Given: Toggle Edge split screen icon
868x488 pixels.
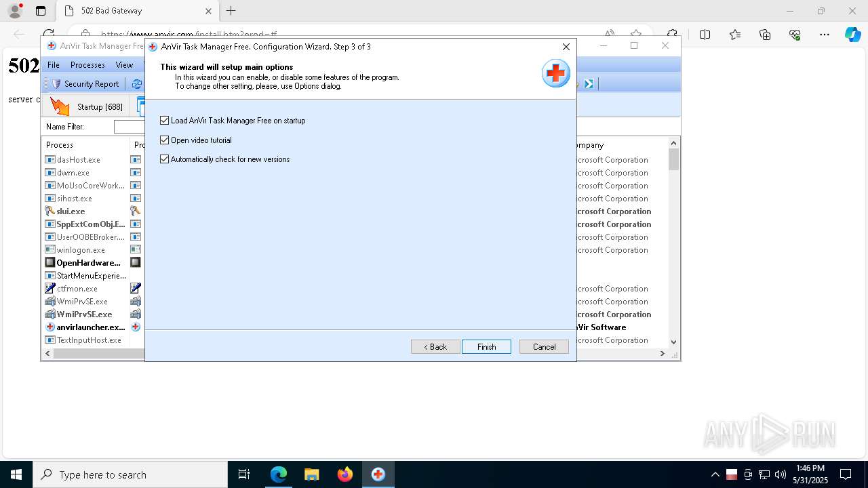Looking at the screenshot, I should click(x=705, y=35).
